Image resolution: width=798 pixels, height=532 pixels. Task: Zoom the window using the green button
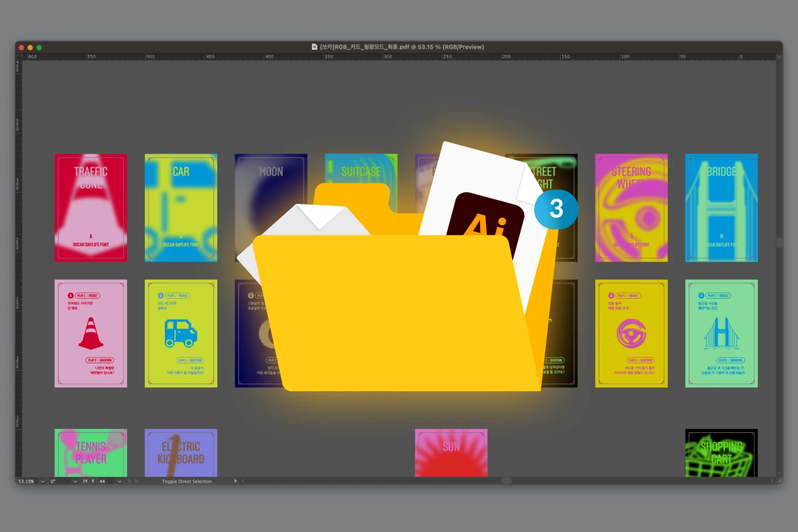coord(39,47)
